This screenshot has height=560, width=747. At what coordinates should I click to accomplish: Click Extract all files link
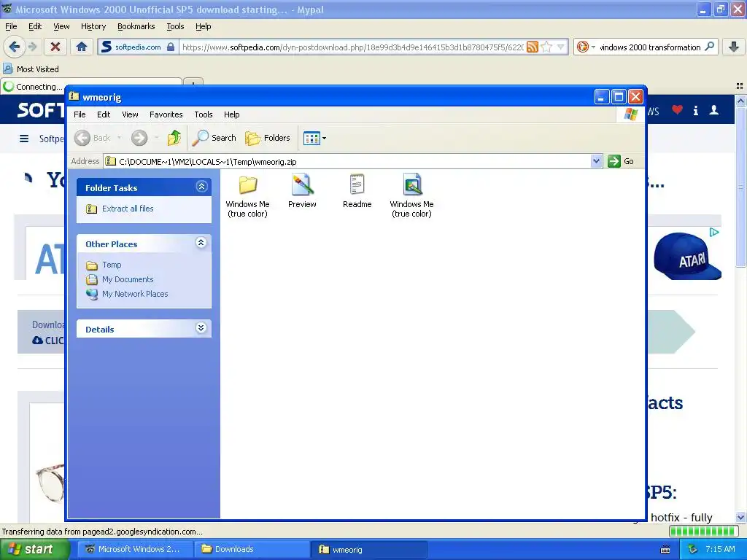tap(128, 209)
